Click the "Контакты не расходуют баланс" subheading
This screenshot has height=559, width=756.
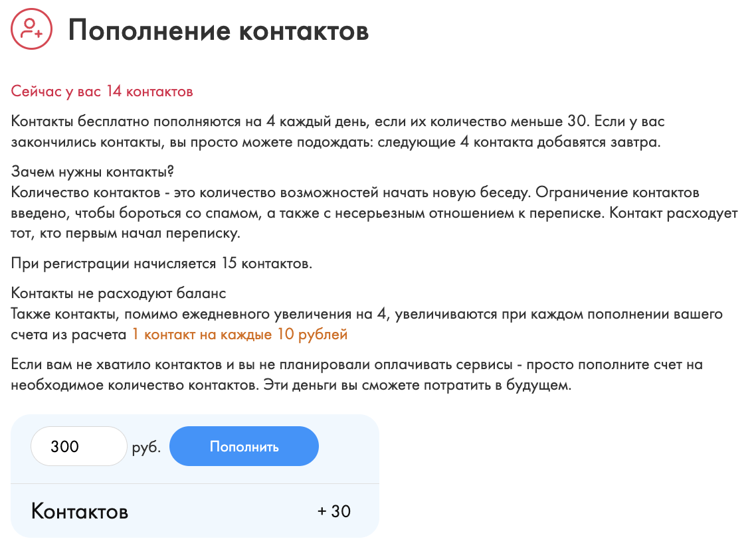(x=119, y=293)
